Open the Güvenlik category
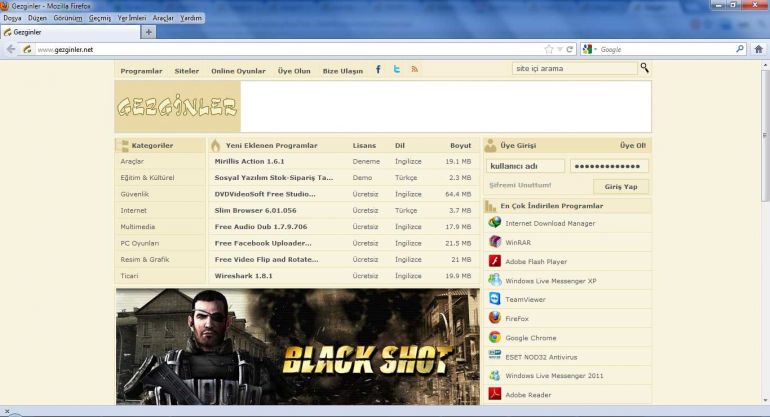The height and width of the screenshot is (417, 770). tap(135, 194)
